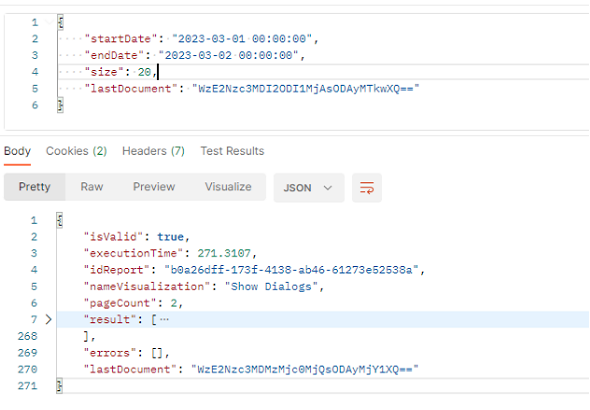Screen dimensions: 590x410
Task: Select the Visualize view mode
Action: coord(228,187)
